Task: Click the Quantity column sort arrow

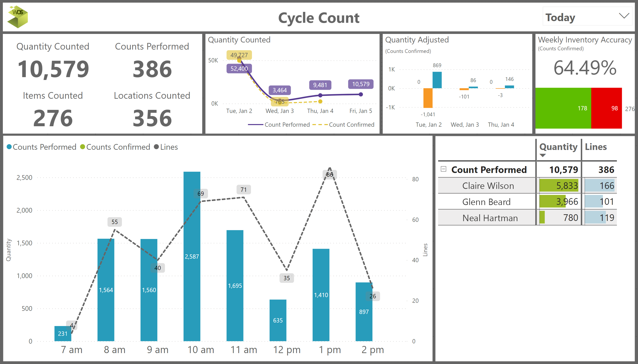Action: pos(543,155)
